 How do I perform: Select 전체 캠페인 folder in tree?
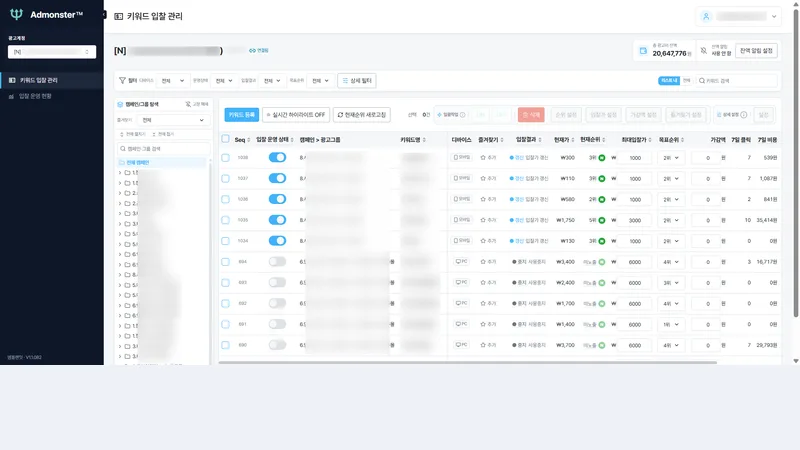point(162,162)
